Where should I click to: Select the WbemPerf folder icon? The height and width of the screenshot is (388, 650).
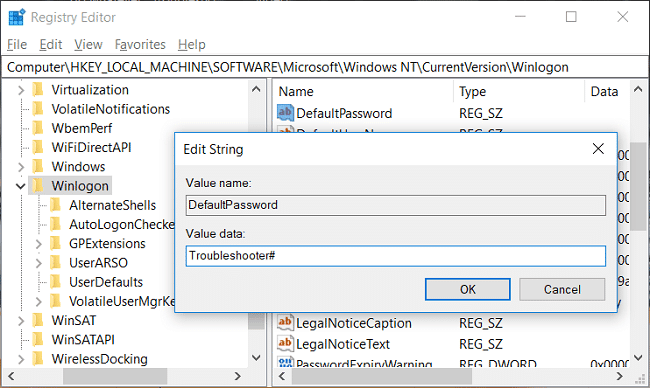(x=38, y=128)
